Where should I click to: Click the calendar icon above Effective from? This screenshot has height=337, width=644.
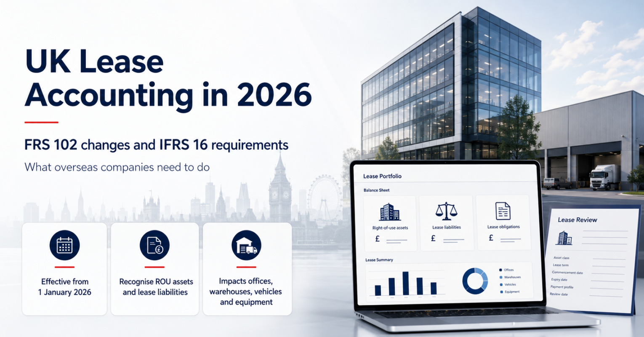[64, 245]
